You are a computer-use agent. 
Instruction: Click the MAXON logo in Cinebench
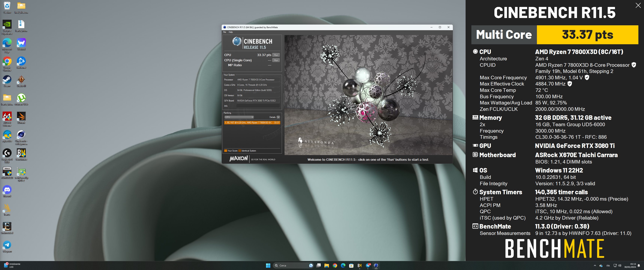tap(239, 159)
